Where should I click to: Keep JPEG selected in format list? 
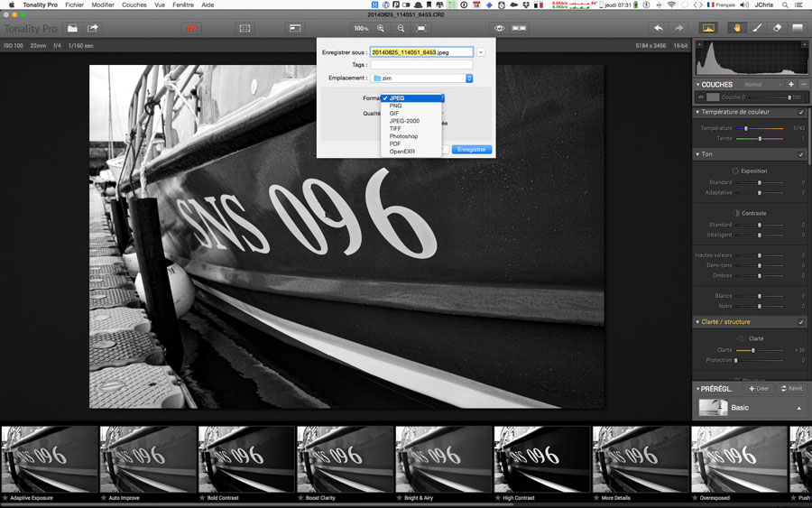tap(411, 97)
